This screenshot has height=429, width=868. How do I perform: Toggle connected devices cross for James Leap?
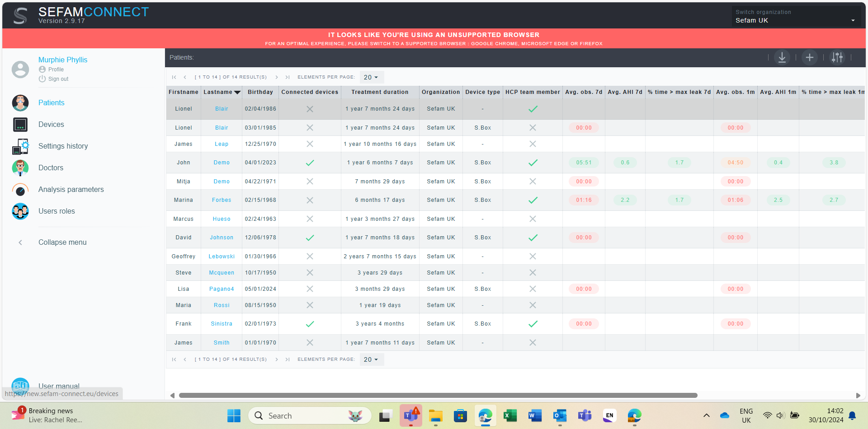click(x=310, y=144)
